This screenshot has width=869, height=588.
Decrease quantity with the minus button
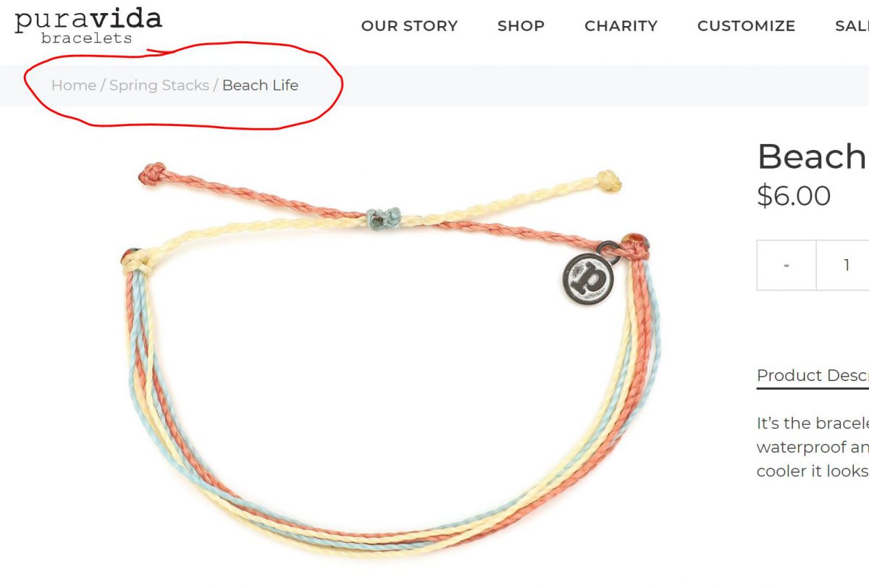(786, 265)
